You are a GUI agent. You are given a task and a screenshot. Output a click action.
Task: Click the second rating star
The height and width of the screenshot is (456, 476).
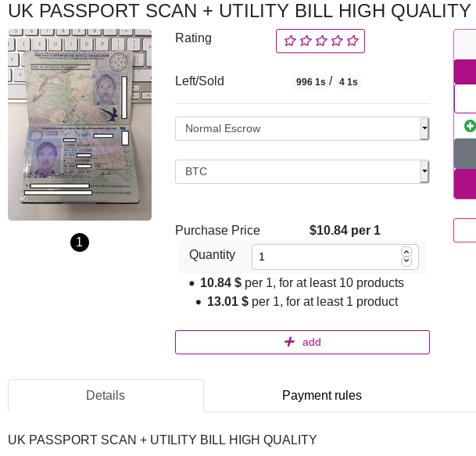306,41
